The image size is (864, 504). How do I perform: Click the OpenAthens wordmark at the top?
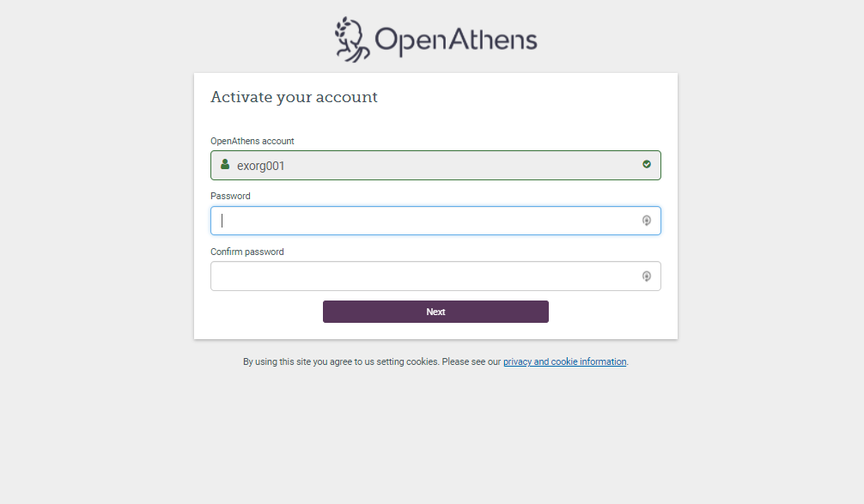(x=455, y=38)
